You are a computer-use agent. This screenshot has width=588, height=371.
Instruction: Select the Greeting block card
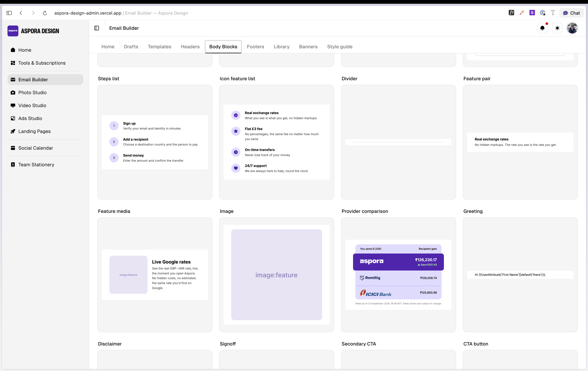(x=520, y=275)
